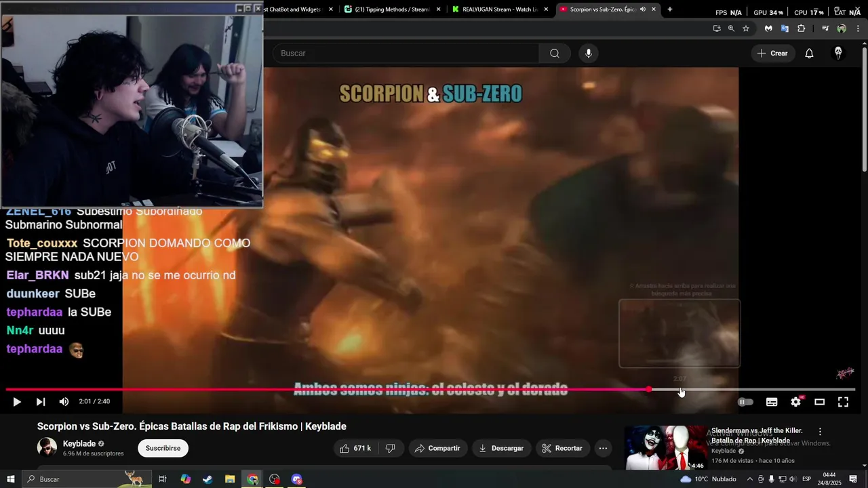The image size is (868, 488).
Task: Click the Descargar button
Action: coord(501,448)
